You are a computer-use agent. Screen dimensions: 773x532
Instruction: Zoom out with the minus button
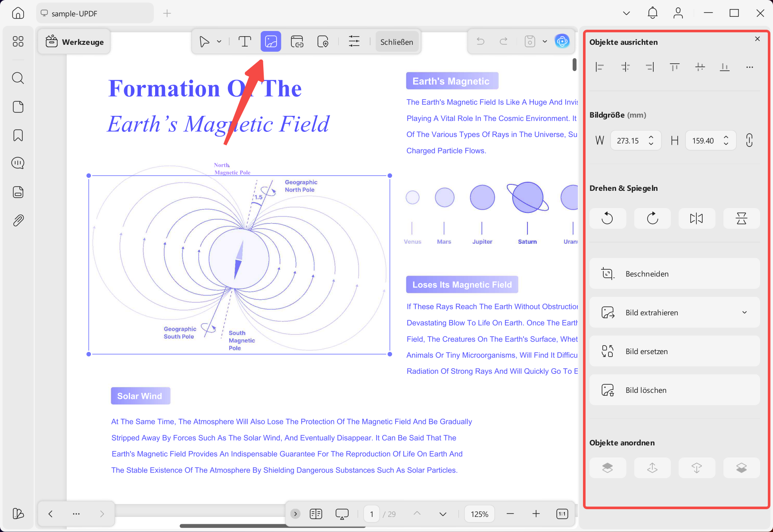coord(510,514)
